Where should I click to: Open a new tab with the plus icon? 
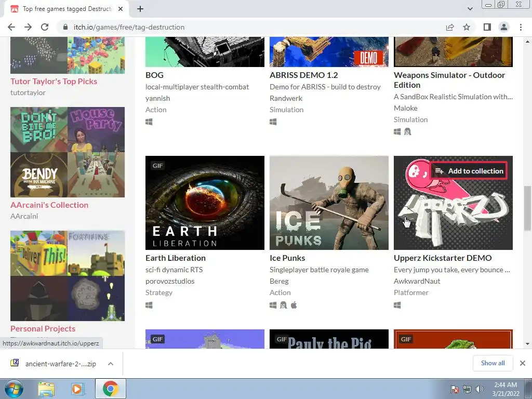[140, 9]
